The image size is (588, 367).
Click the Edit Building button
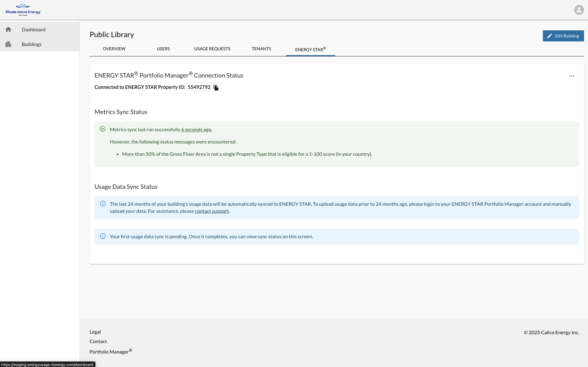pyautogui.click(x=563, y=36)
